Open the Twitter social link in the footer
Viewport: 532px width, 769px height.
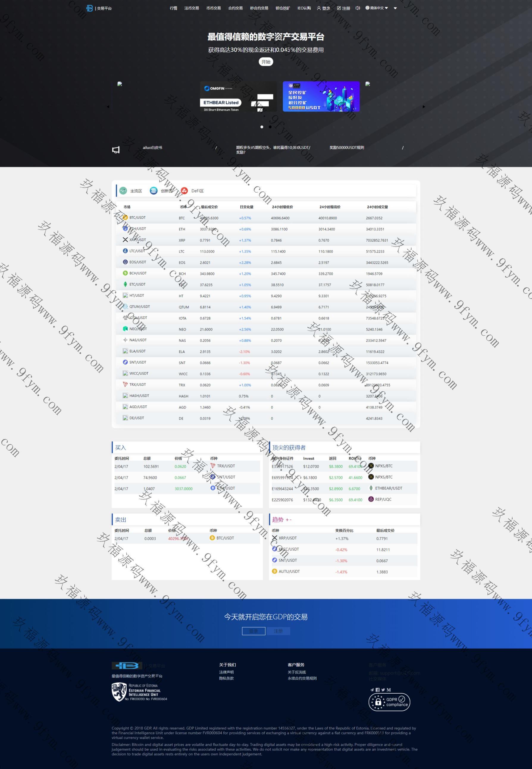coord(383,689)
